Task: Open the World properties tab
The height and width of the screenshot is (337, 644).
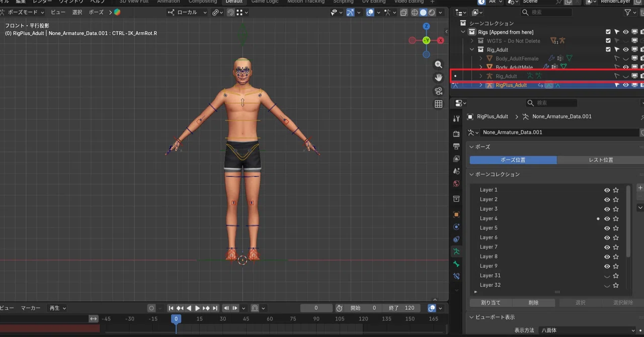Action: click(456, 184)
